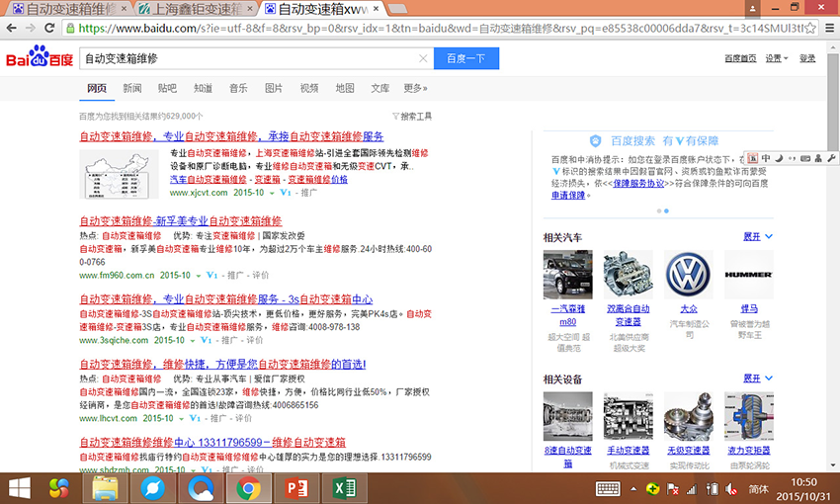Switch to the 图片 search tab
This screenshot has height=504, width=840.
[274, 88]
